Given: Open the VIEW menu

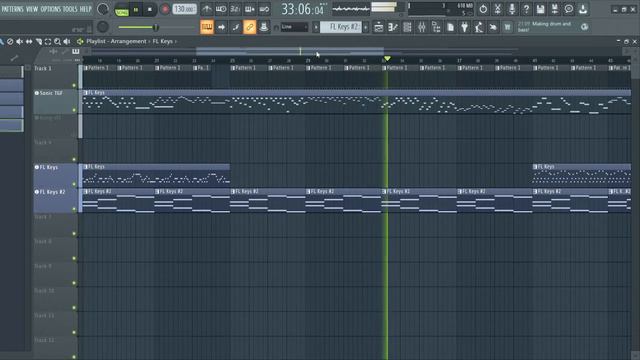Looking at the screenshot, I should coord(32,9).
